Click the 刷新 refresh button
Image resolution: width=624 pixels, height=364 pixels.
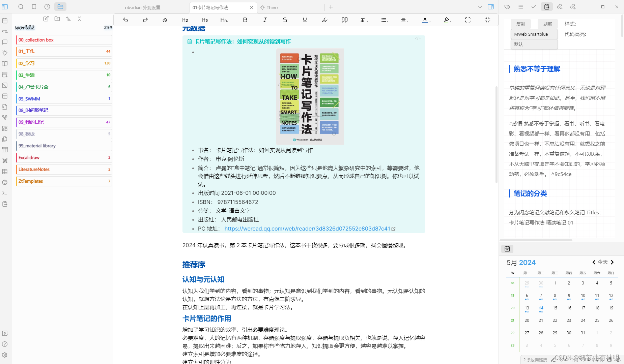click(x=548, y=24)
